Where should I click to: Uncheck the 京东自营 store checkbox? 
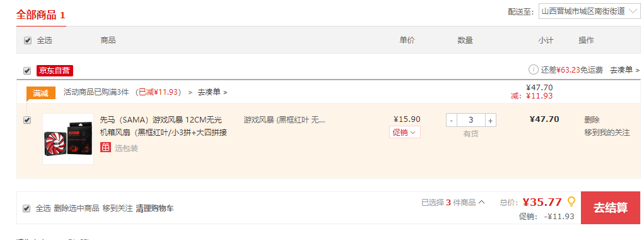[x=27, y=71]
